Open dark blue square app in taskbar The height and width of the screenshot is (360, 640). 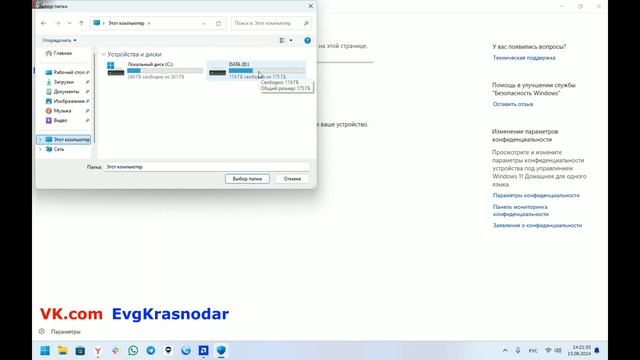[x=203, y=351]
